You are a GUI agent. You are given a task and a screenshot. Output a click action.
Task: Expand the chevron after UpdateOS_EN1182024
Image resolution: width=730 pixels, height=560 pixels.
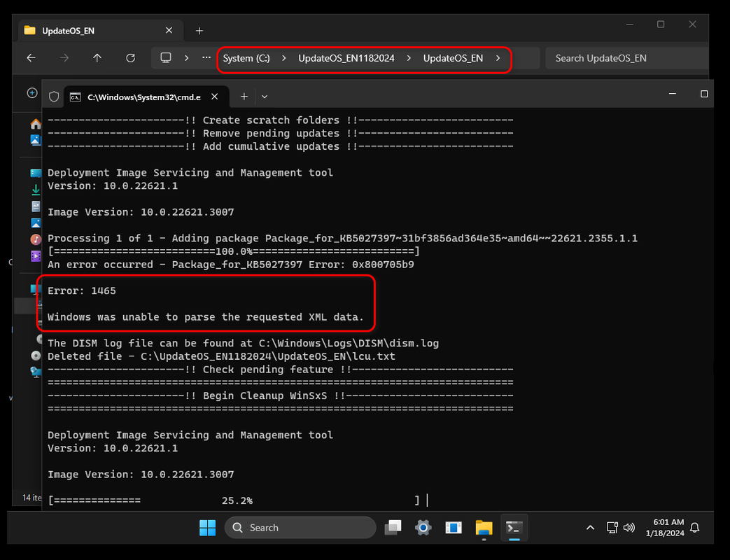pyautogui.click(x=409, y=58)
